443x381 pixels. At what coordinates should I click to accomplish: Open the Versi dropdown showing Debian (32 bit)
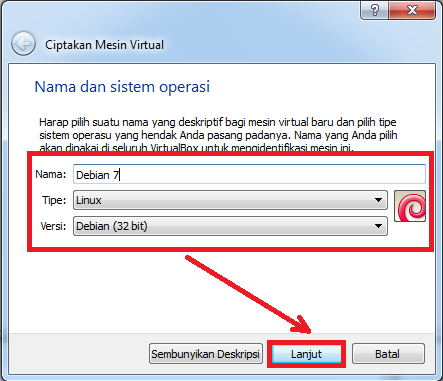tap(230, 226)
